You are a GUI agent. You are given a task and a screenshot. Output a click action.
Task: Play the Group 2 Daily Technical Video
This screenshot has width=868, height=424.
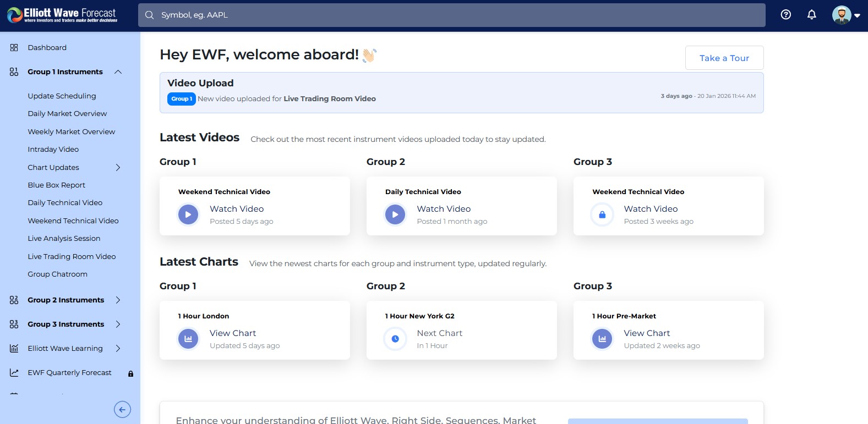click(395, 214)
